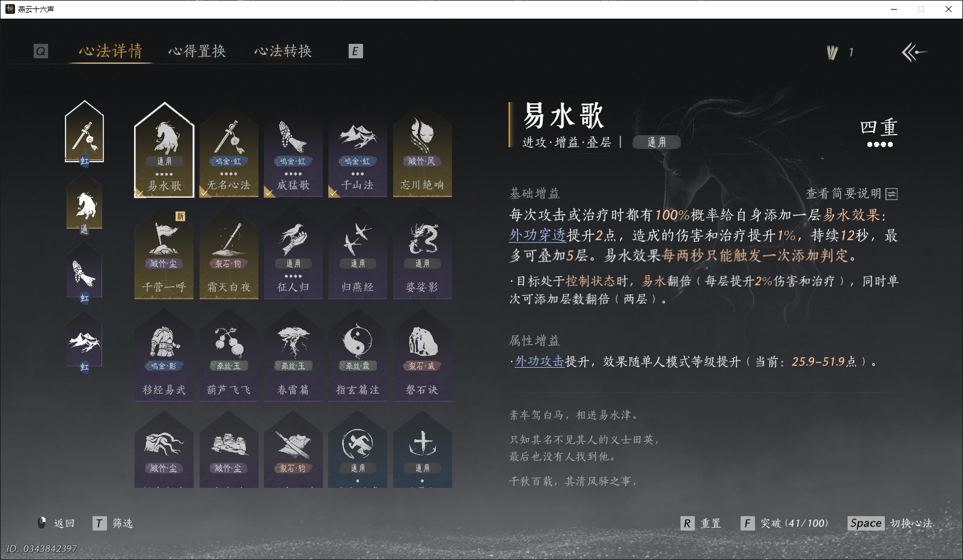Image resolution: width=963 pixels, height=560 pixels.
Task: Click the 易水歌 title heading
Action: 563,115
